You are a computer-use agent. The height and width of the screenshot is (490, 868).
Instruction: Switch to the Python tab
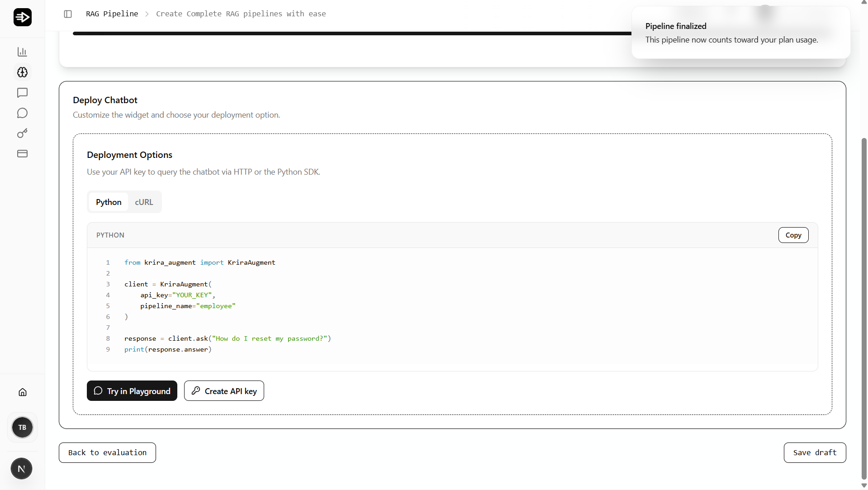(x=109, y=202)
